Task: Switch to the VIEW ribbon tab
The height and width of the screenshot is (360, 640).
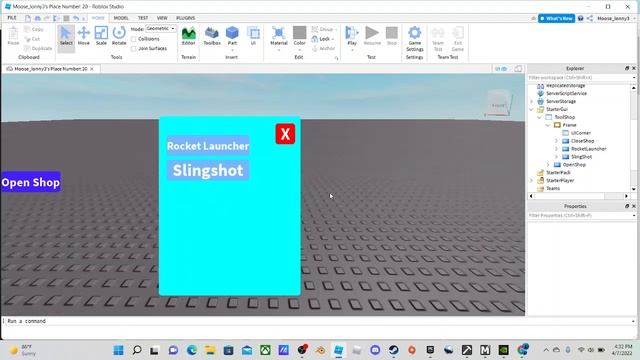Action: 162,18
